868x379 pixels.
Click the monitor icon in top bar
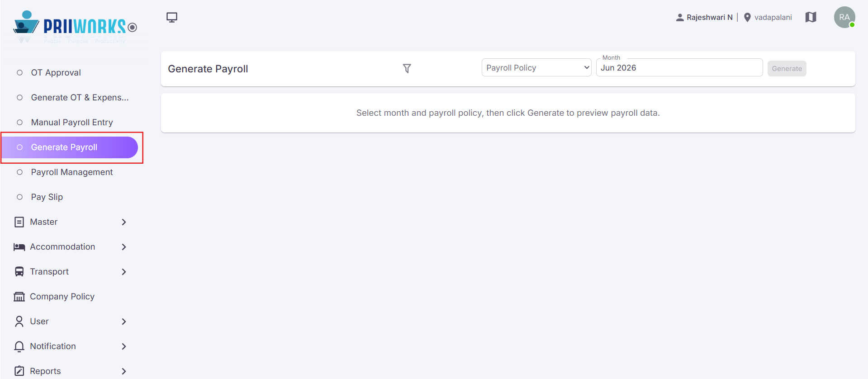(x=171, y=18)
